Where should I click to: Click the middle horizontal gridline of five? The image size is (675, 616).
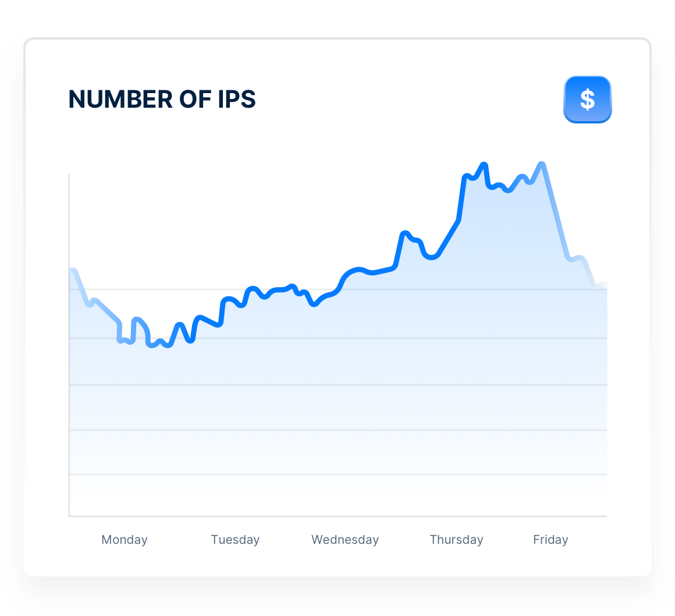[x=337, y=385]
